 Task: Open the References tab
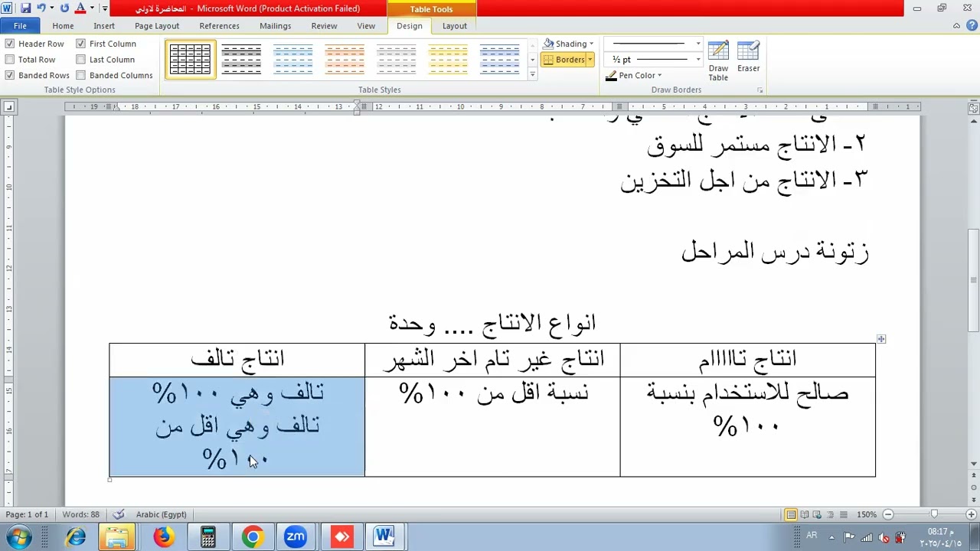tap(219, 26)
